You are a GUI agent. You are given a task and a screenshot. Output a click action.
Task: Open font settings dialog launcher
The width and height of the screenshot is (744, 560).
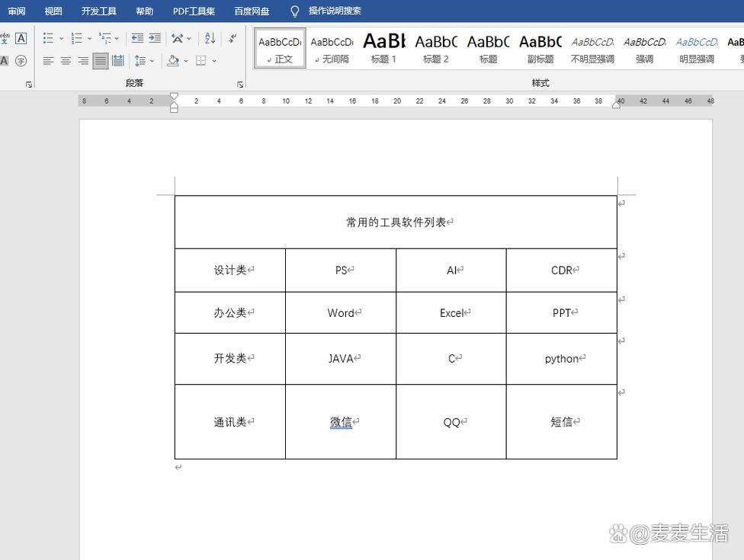coord(29,85)
